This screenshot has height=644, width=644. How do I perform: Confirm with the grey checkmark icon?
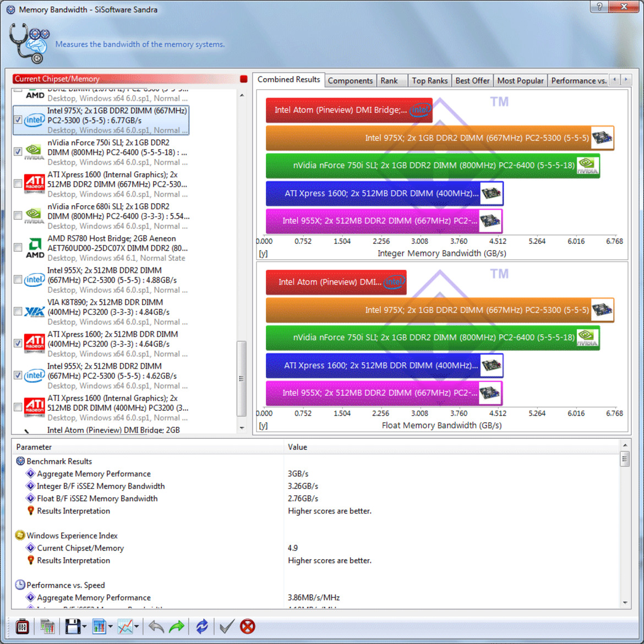(x=226, y=626)
